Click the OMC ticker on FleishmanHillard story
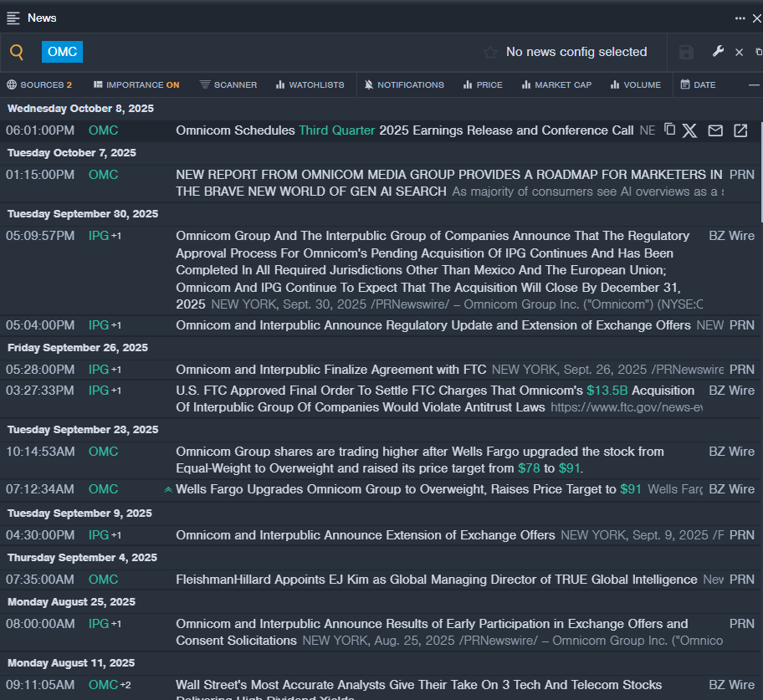The height and width of the screenshot is (700, 763). (103, 580)
